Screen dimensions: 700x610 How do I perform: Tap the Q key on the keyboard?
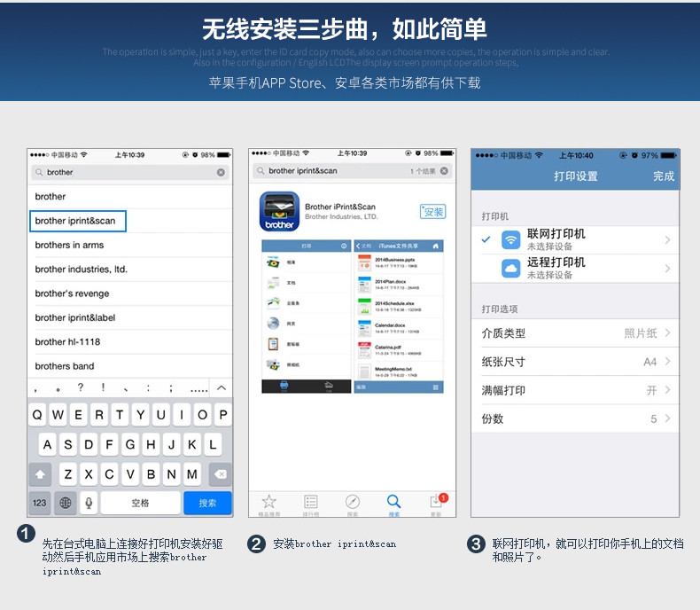pos(37,415)
